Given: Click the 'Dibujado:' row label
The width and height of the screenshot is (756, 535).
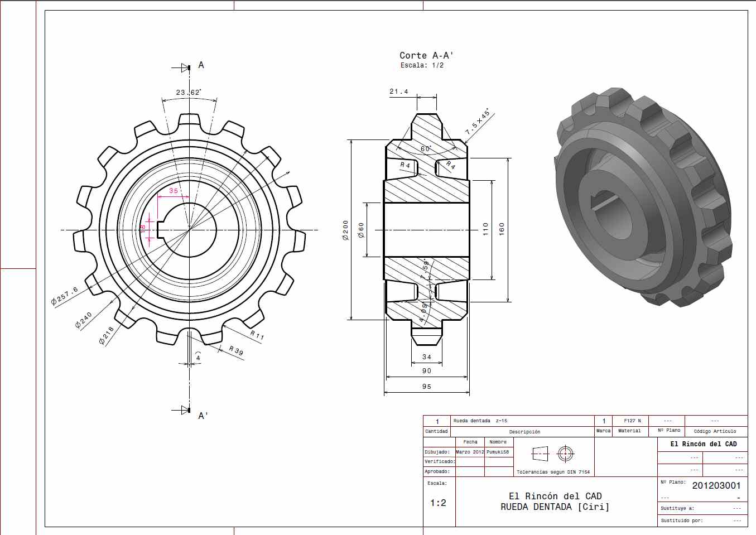Looking at the screenshot, I should [x=437, y=452].
